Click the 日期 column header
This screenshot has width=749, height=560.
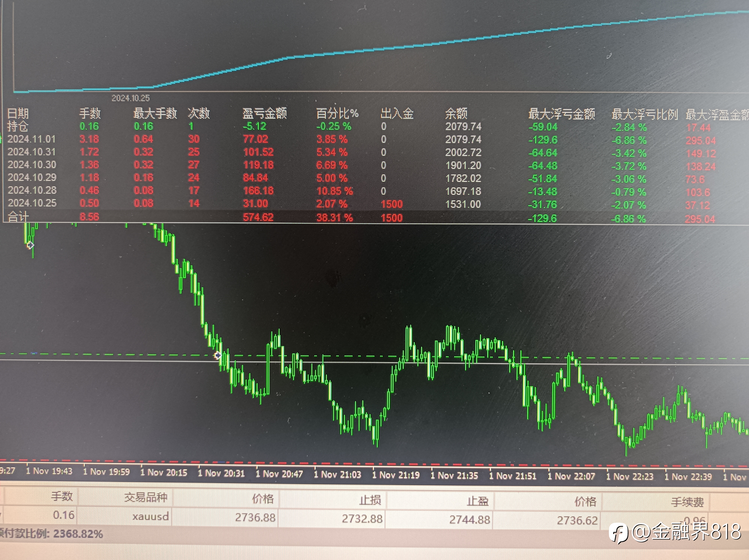(18, 113)
